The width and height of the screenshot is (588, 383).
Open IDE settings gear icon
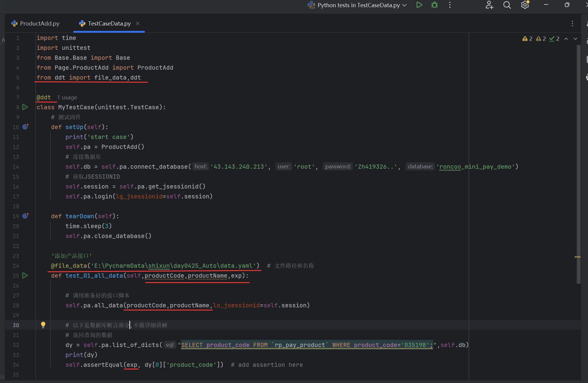click(525, 5)
